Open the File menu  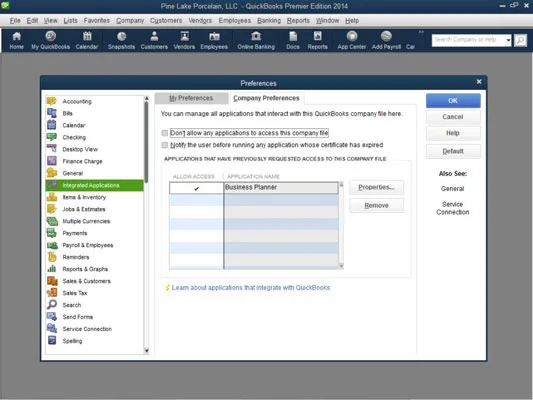(x=15, y=20)
